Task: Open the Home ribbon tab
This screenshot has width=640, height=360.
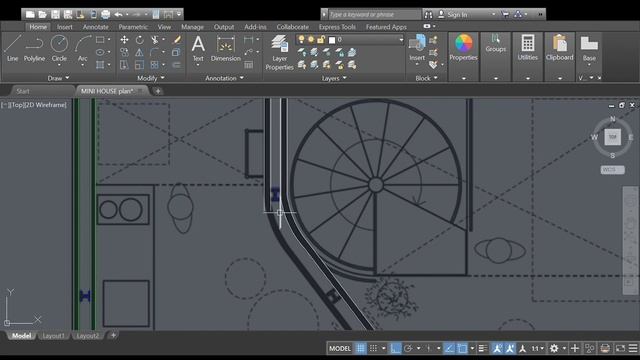Action: [38, 27]
